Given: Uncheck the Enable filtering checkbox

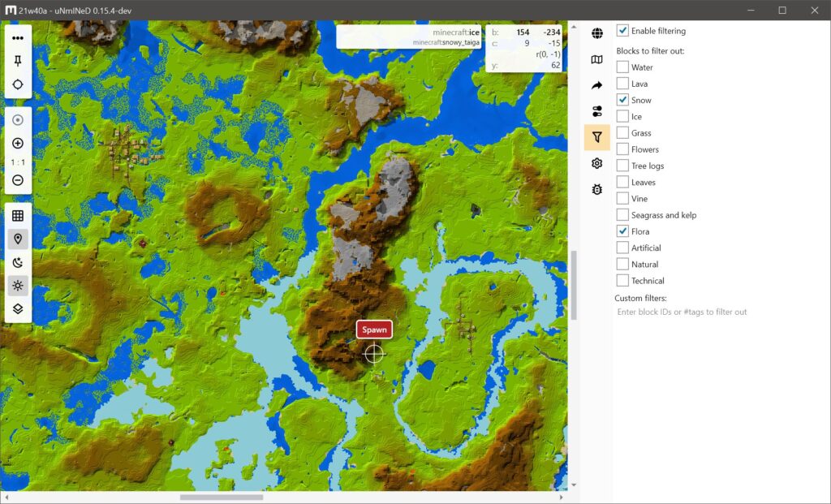Looking at the screenshot, I should click(622, 31).
